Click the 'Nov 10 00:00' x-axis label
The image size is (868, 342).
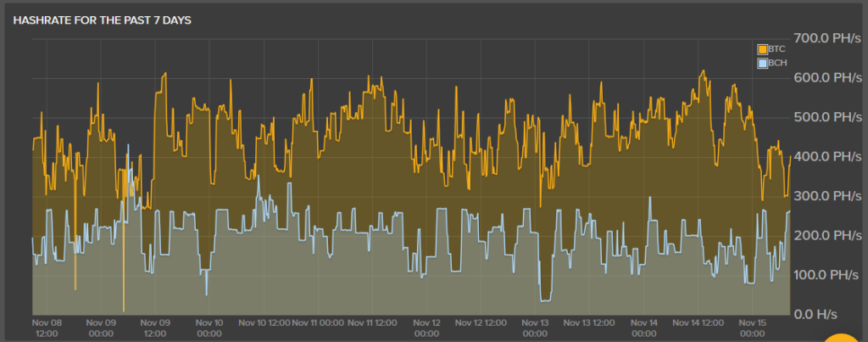[209, 328]
